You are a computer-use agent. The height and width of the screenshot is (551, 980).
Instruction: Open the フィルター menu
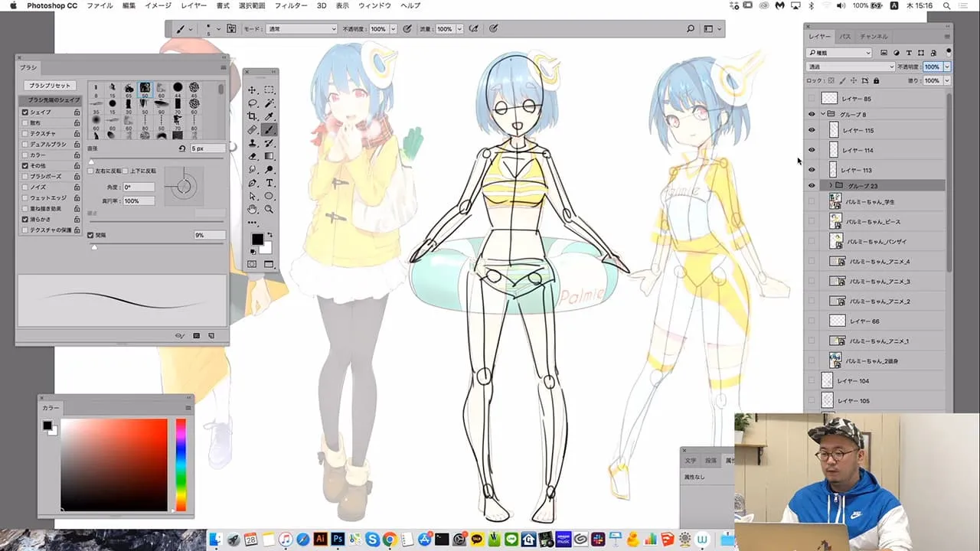tap(291, 5)
